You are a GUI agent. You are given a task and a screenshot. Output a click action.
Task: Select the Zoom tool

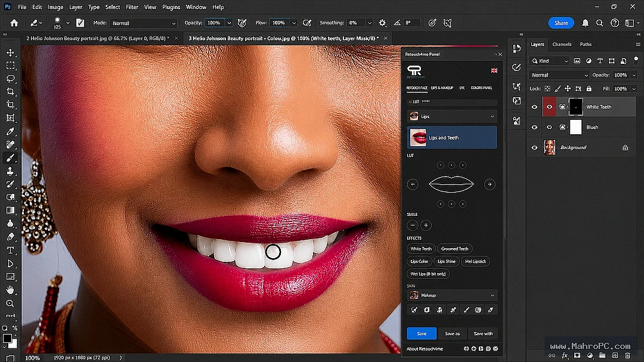tap(10, 303)
